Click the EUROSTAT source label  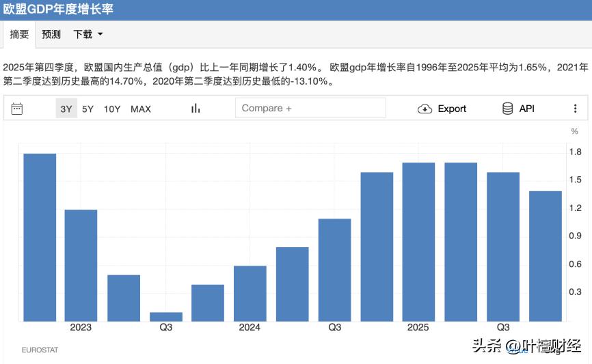[x=40, y=350]
